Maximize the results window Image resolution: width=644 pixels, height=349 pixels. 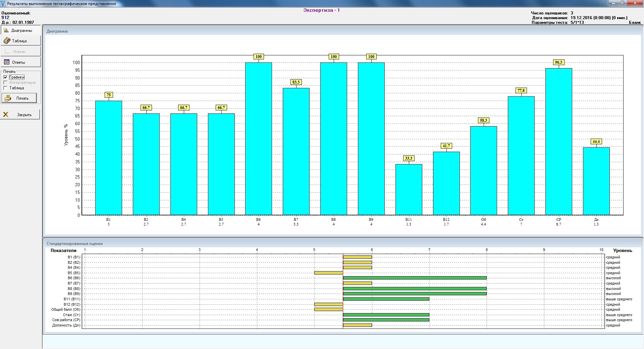pos(622,3)
